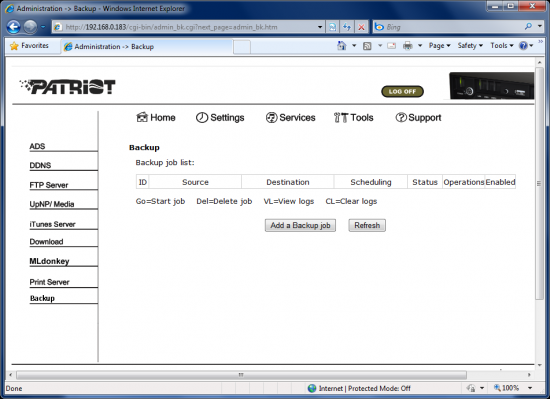The height and width of the screenshot is (399, 550).
Task: Click Compatibility View icon in address bar
Action: pos(332,27)
